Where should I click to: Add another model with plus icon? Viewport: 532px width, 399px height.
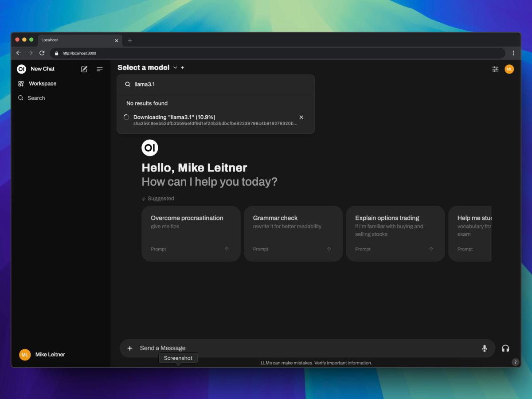coord(183,68)
